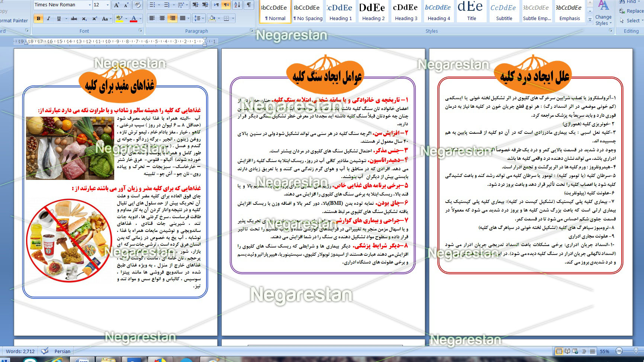Click the Change Case icon
The width and height of the screenshot is (644, 362).
[106, 19]
